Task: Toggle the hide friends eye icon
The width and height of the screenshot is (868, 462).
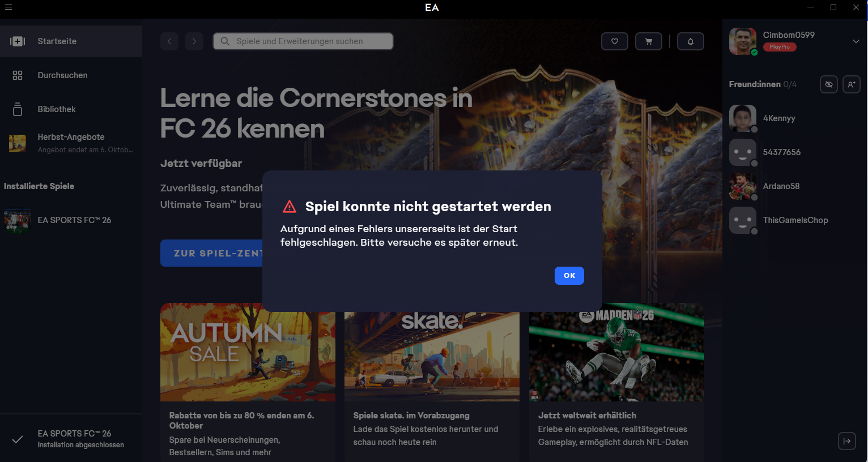Action: coord(828,84)
